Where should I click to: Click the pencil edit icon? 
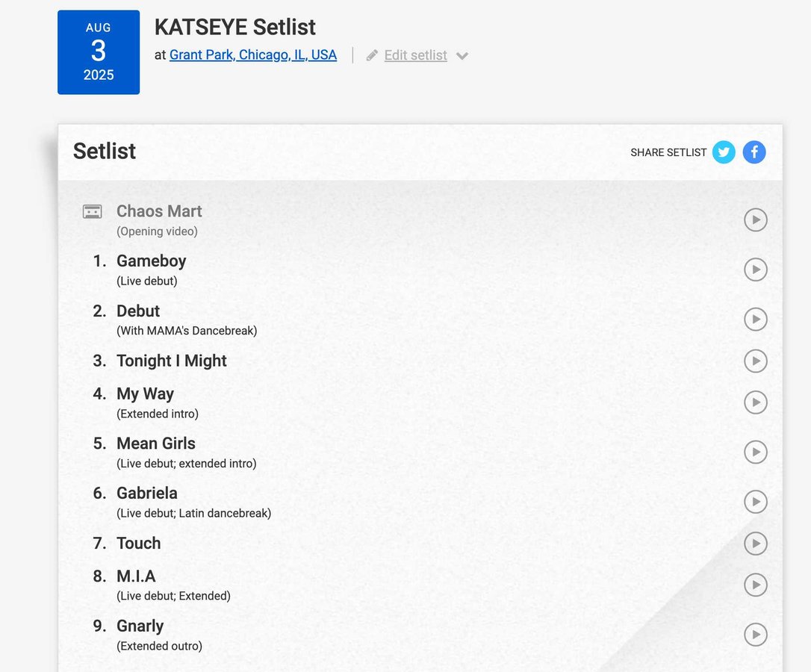point(372,55)
